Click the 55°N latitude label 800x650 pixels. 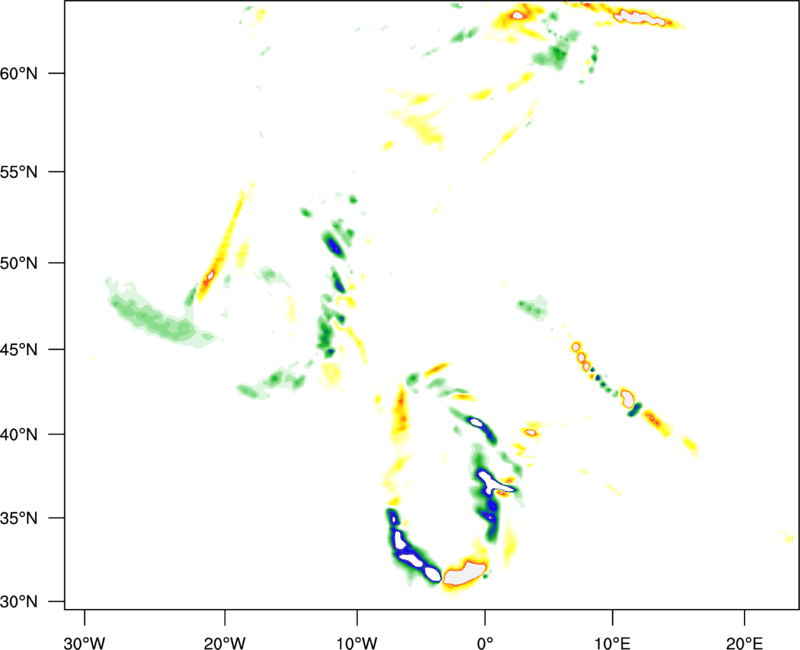tap(19, 172)
